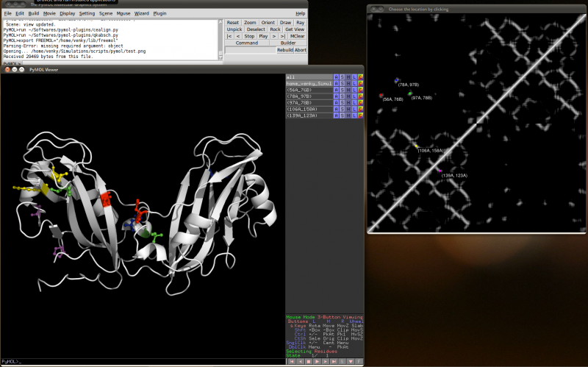The image size is (588, 367).
Task: Jump to last frame with '>|' button
Action: (x=283, y=35)
